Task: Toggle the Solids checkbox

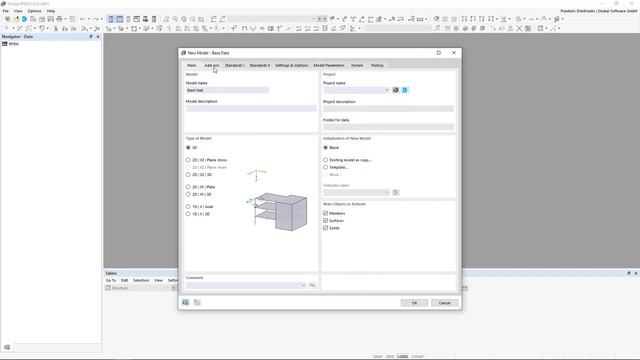Action: 326,228
